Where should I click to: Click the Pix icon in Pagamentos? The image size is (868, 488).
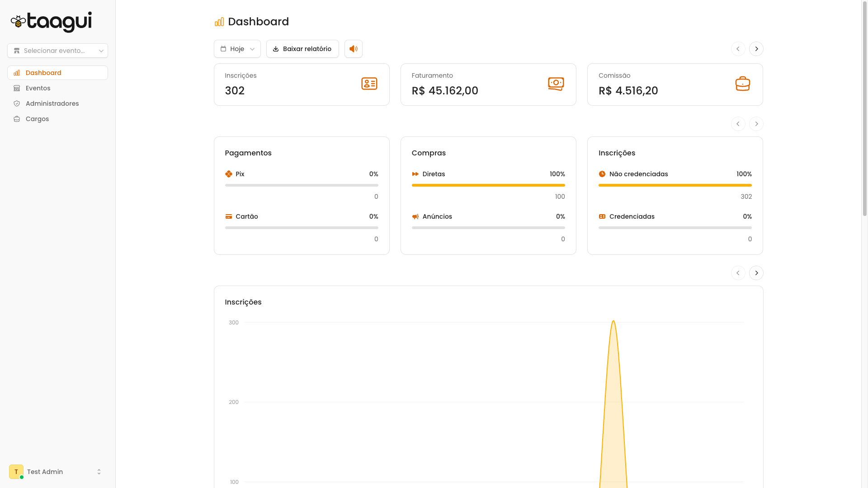pos(229,174)
